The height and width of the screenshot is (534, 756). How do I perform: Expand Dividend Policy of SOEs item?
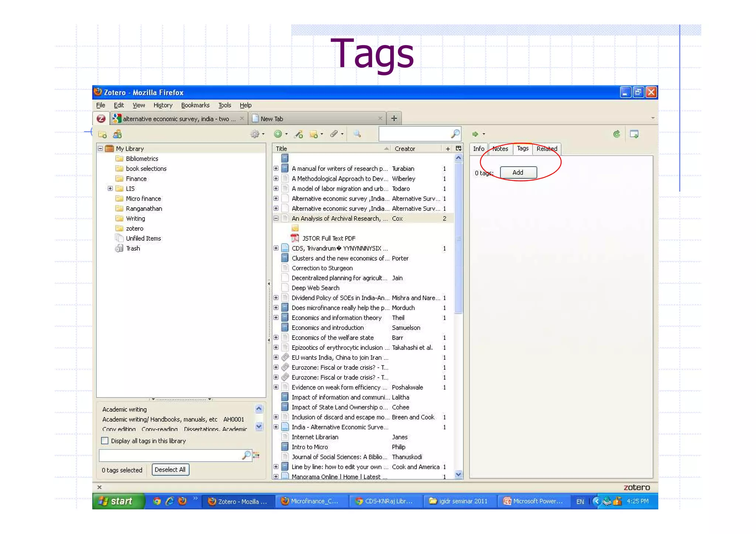click(x=276, y=298)
